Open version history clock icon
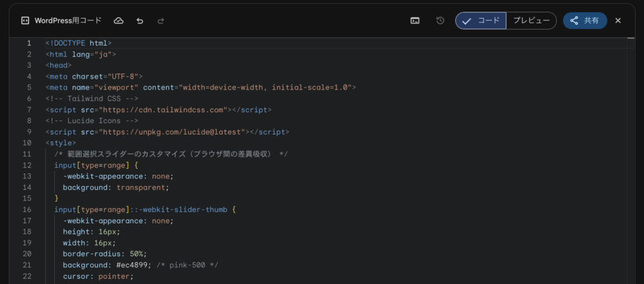 click(x=440, y=21)
